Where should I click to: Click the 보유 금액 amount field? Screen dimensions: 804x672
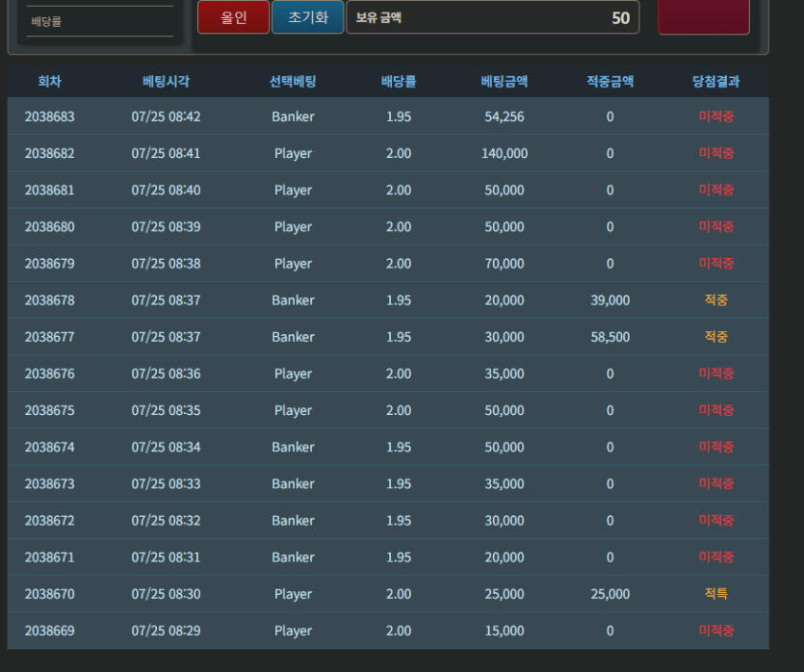click(493, 17)
